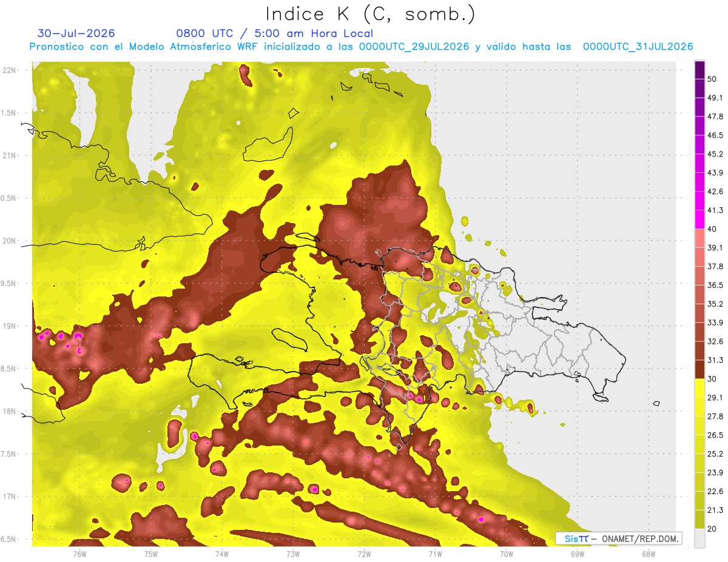
Task: Click the 49.1 value on the color scale
Action: 715,98
